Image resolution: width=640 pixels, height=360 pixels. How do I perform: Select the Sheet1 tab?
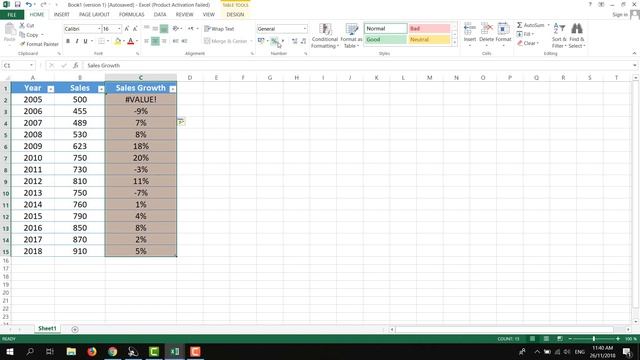47,329
